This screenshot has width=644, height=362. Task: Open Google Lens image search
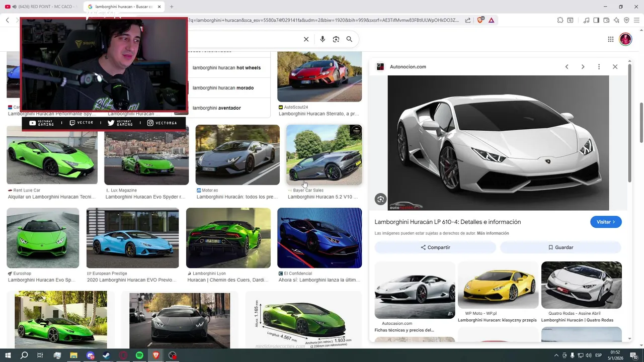(x=336, y=39)
